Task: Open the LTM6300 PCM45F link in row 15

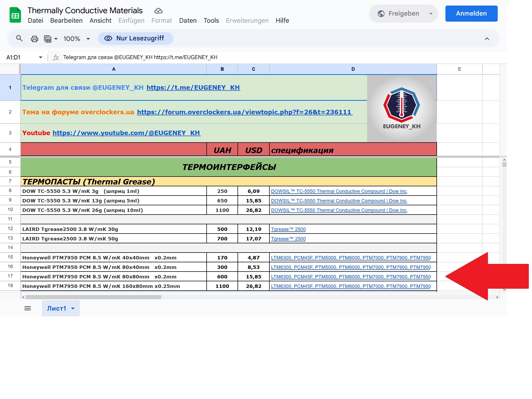Action: [x=351, y=258]
